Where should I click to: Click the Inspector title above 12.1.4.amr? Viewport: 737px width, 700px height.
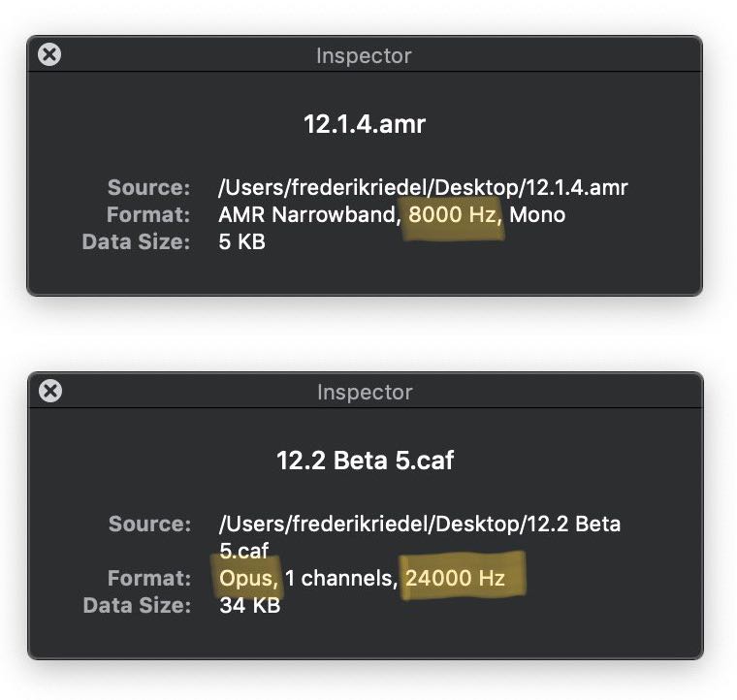(x=364, y=56)
